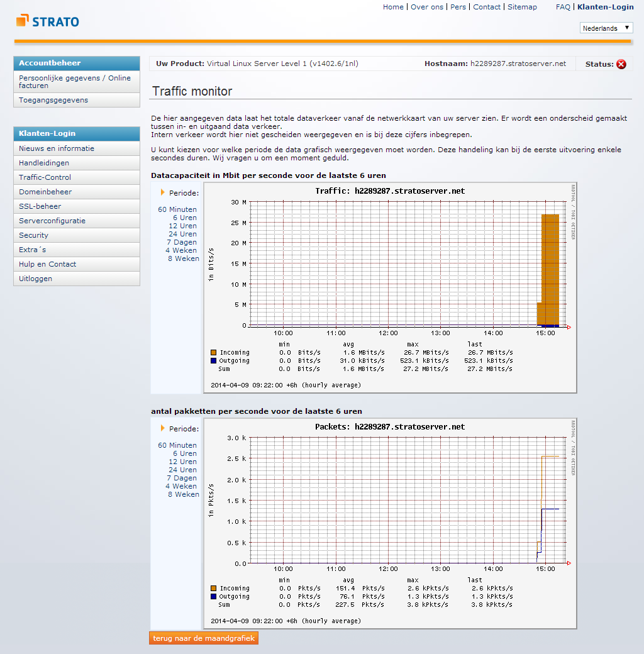The image size is (644, 654).
Task: Click Incoming orange legend swatch in traffic graph
Action: pyautogui.click(x=214, y=352)
